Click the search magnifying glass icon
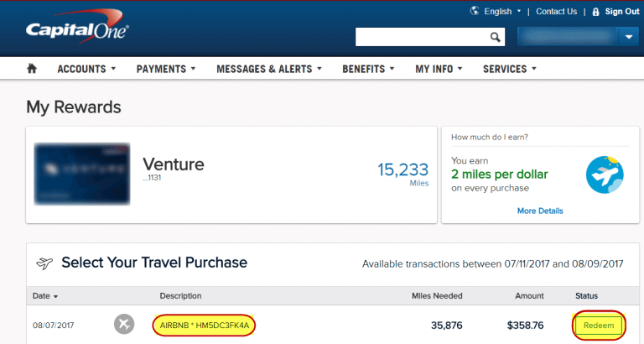 [496, 37]
